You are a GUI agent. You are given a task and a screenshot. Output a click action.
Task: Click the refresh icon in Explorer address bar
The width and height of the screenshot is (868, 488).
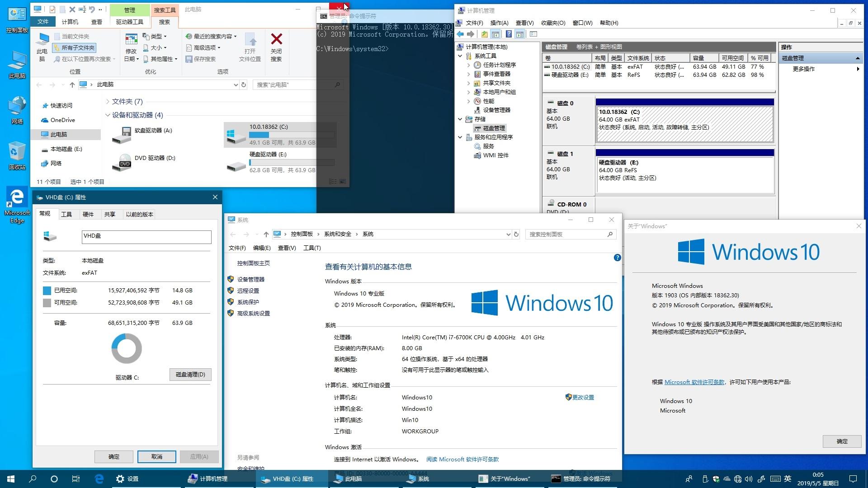click(x=244, y=84)
